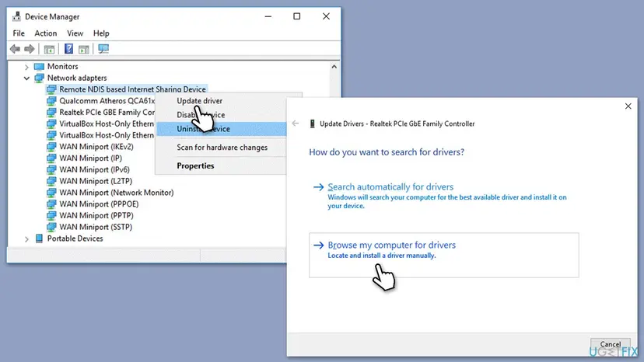Click the WAN Miniport (IKEv2) adapter icon

pyautogui.click(x=51, y=147)
